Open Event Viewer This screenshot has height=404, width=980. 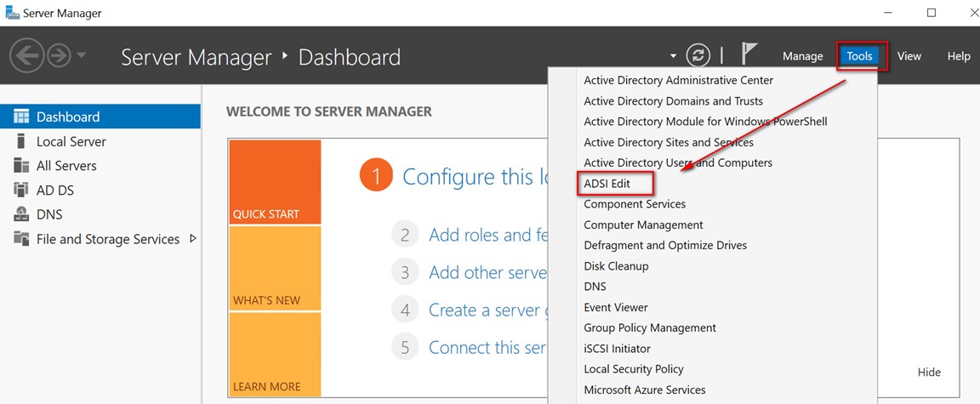point(616,306)
